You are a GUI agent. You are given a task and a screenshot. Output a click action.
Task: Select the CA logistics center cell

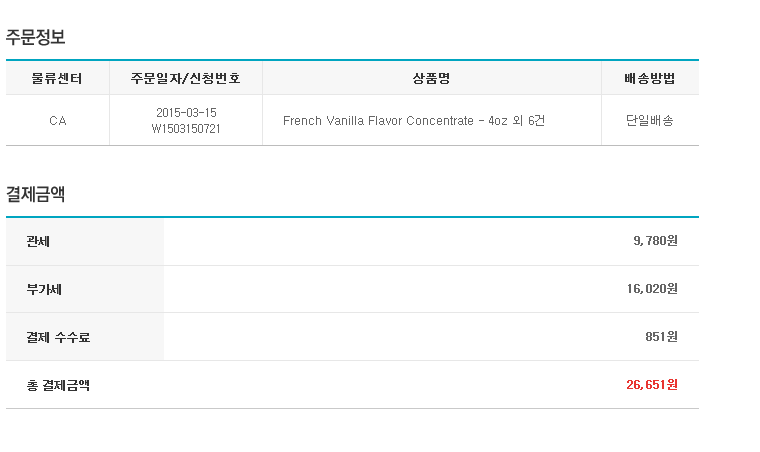(58, 121)
